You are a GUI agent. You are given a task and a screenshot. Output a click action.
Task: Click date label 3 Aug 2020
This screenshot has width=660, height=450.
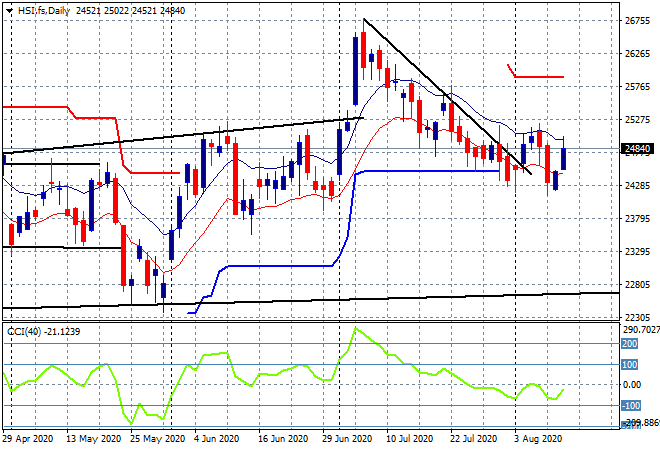tap(538, 439)
